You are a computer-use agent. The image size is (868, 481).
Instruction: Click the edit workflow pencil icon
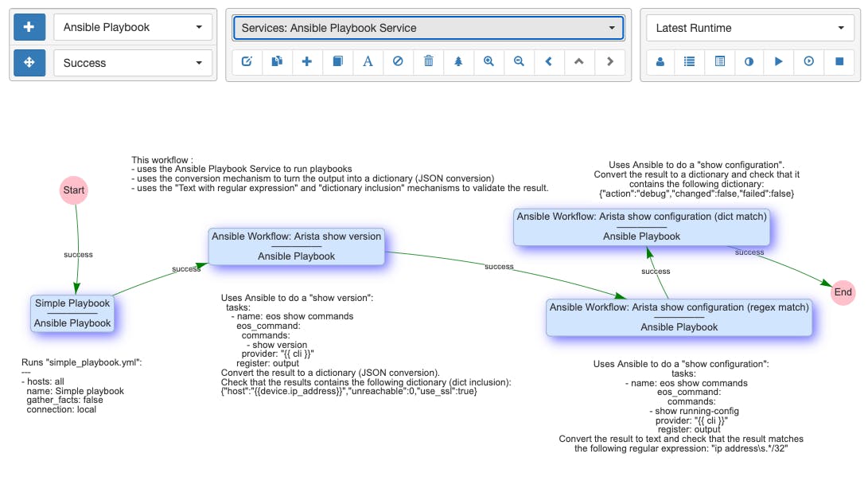click(x=247, y=61)
